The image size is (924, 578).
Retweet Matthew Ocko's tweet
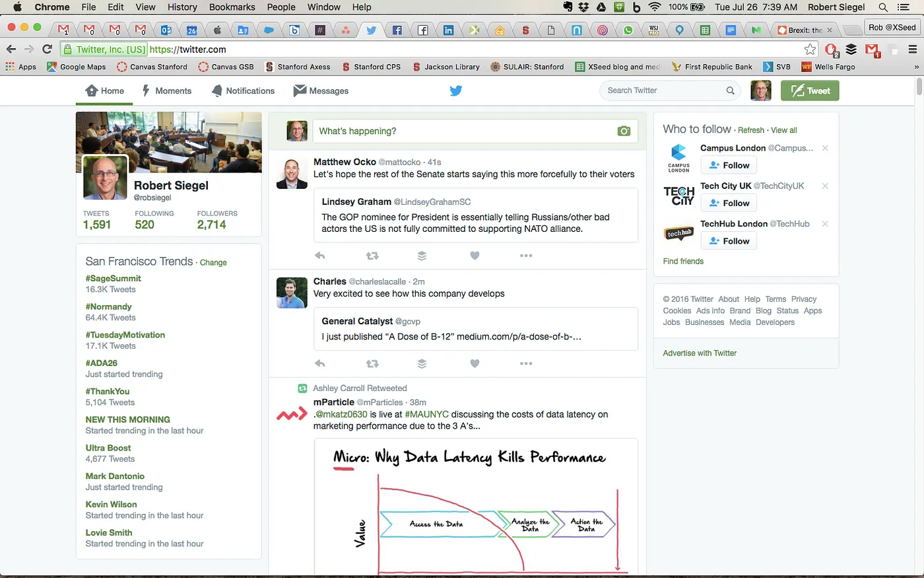point(372,256)
